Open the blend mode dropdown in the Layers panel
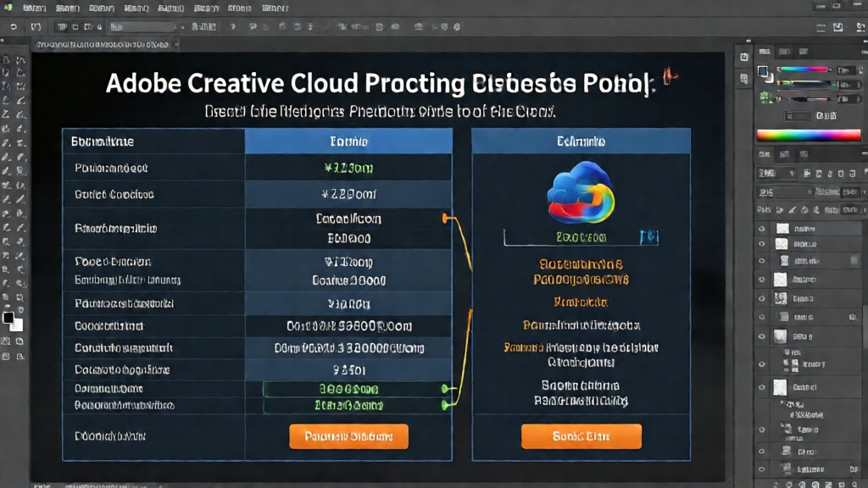 point(784,193)
